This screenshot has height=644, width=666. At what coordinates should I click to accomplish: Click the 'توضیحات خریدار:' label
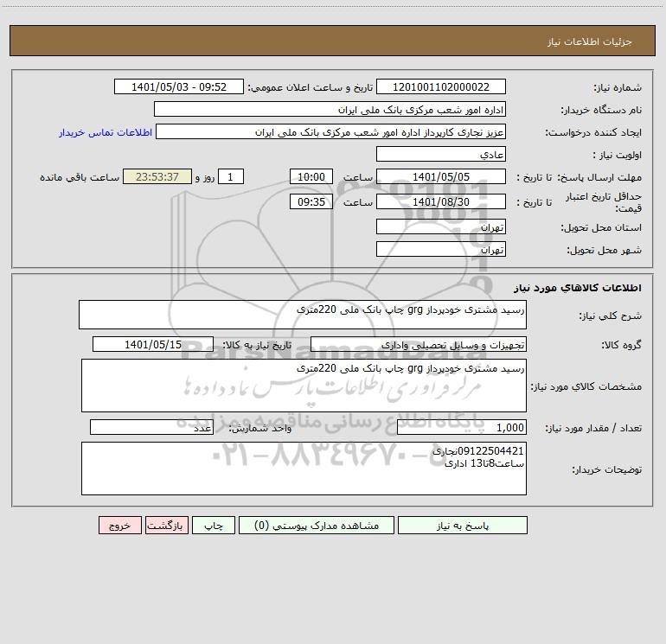click(x=607, y=469)
